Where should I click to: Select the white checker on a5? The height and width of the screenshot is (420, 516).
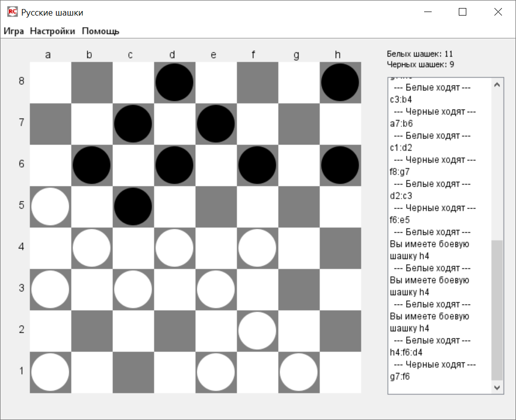point(50,207)
